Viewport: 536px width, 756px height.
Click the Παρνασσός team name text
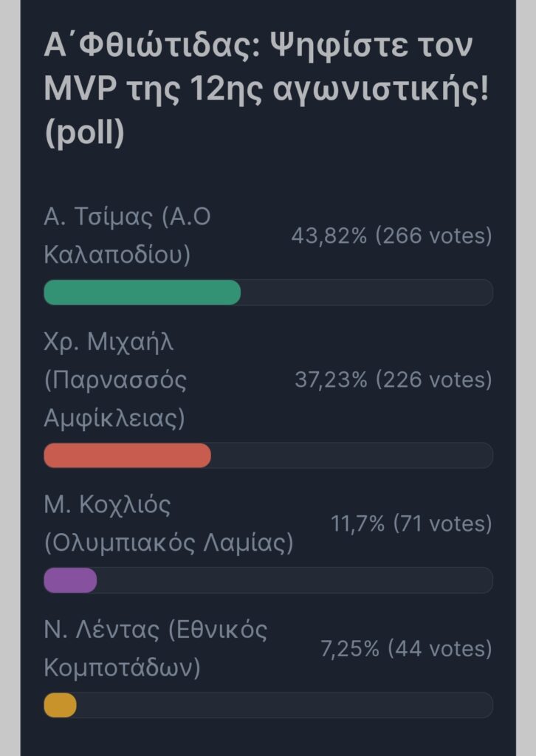click(115, 380)
